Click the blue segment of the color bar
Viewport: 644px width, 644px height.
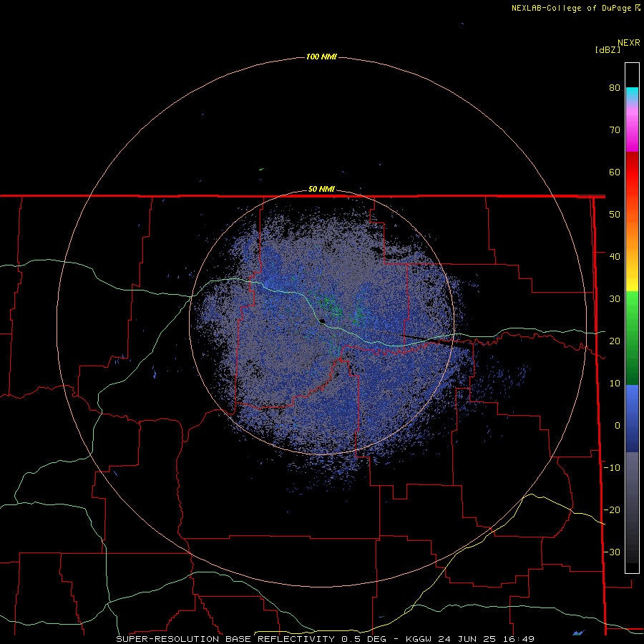coord(632,417)
